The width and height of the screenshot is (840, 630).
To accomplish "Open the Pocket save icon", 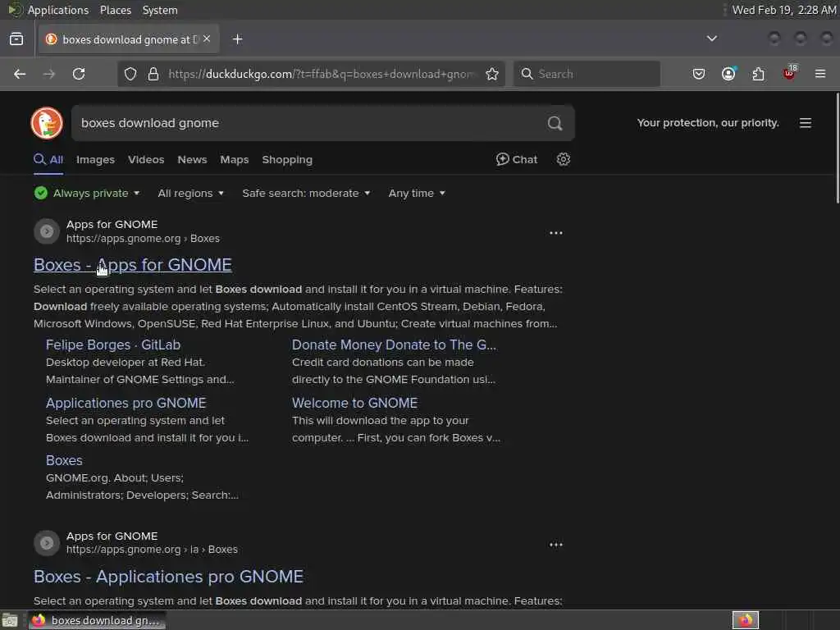I will coord(699,74).
